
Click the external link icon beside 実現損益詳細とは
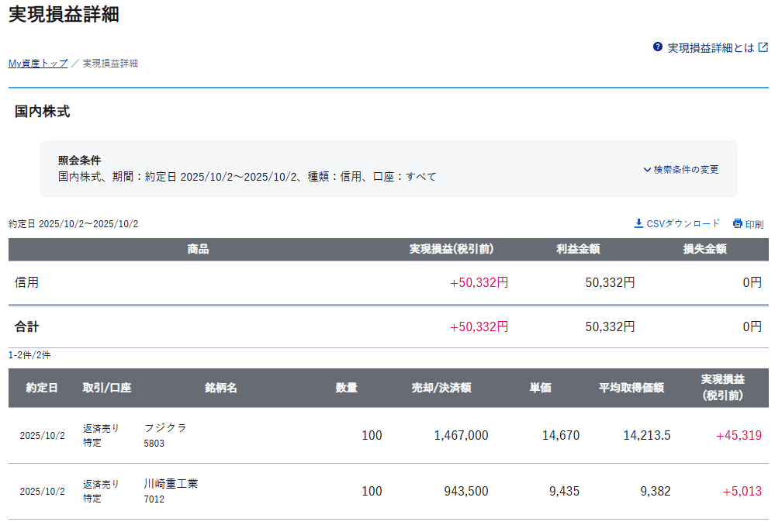[763, 47]
